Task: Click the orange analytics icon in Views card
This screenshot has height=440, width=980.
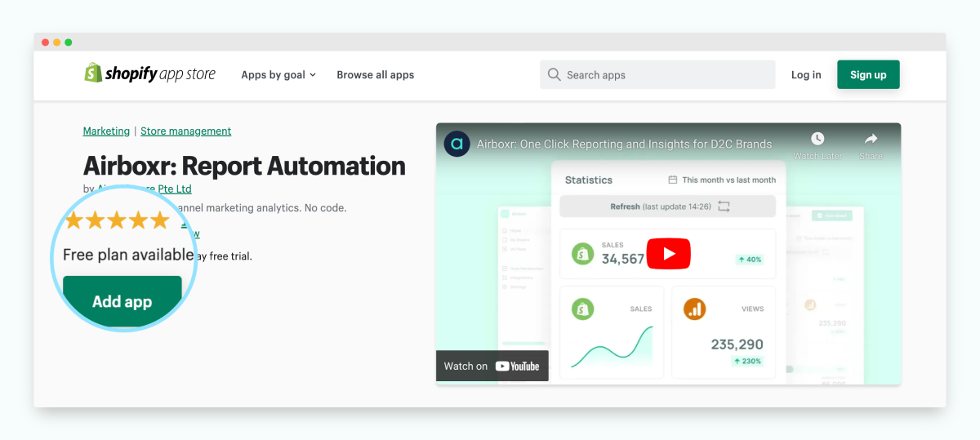Action: 695,309
